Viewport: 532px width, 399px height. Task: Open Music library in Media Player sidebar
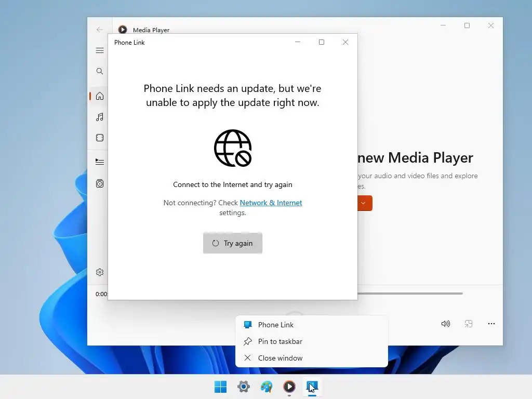100,117
